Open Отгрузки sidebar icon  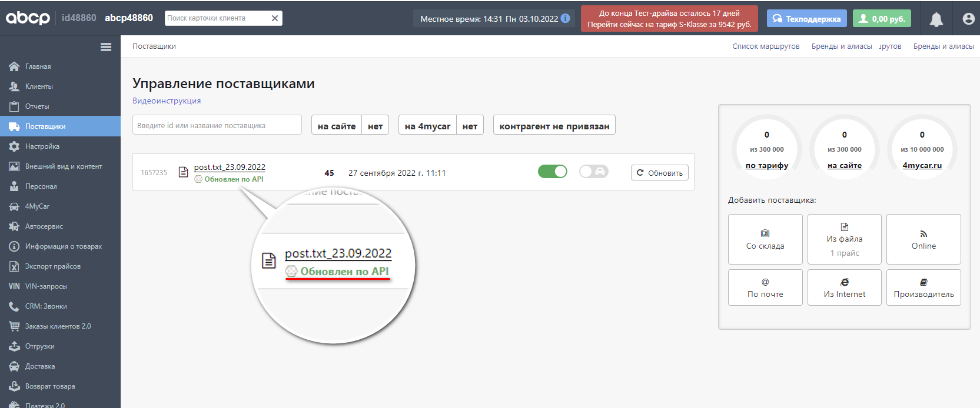14,346
